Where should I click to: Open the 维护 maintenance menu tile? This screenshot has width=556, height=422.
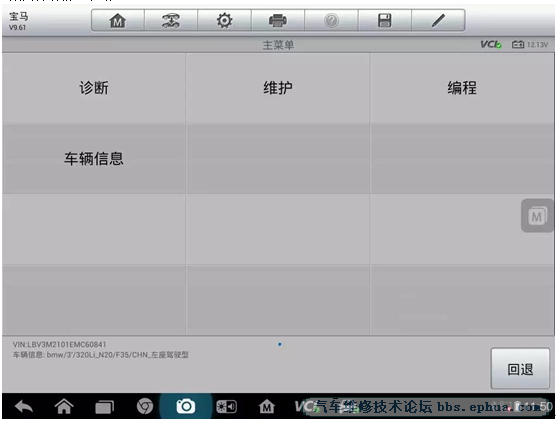[x=278, y=88]
